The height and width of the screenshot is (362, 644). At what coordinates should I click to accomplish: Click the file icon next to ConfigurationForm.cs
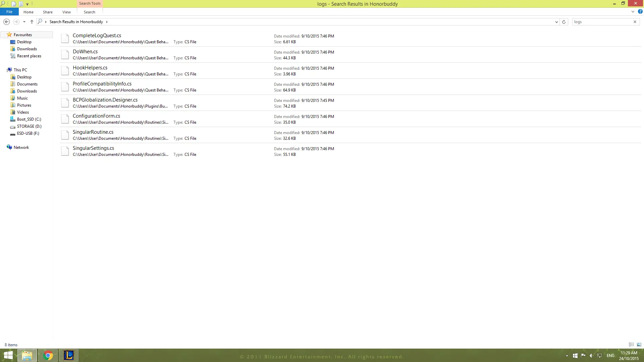pyautogui.click(x=65, y=119)
